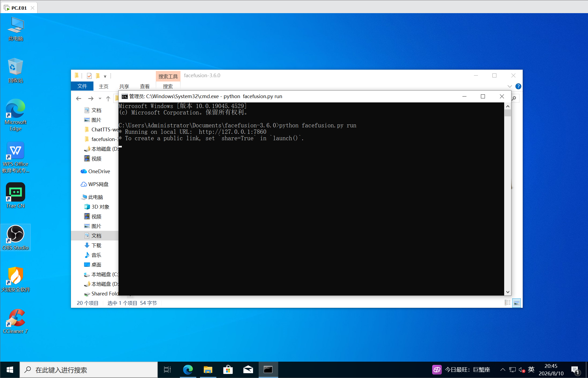Screen dimensions: 588x378
Task: Switch Explorer to details view icon
Action: 507,303
